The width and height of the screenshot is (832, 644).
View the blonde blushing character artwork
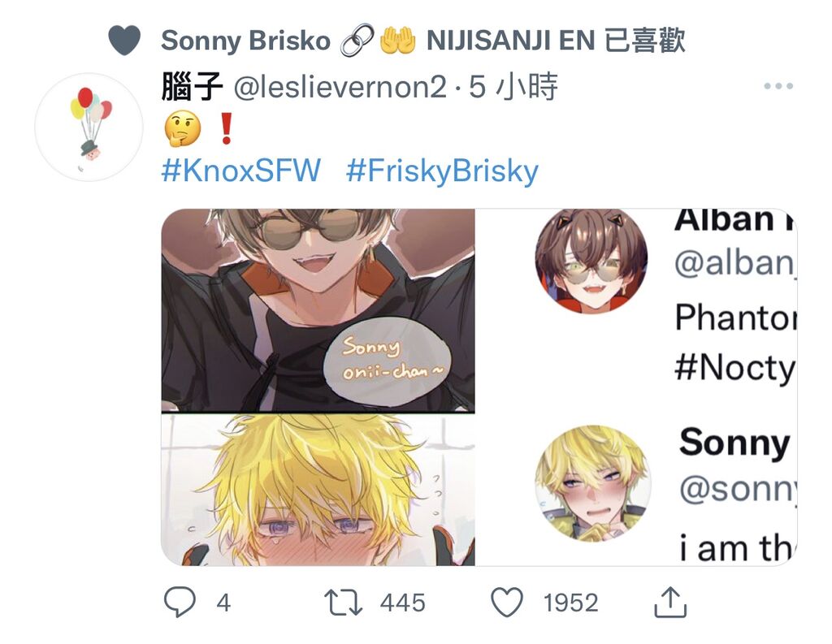(x=318, y=490)
